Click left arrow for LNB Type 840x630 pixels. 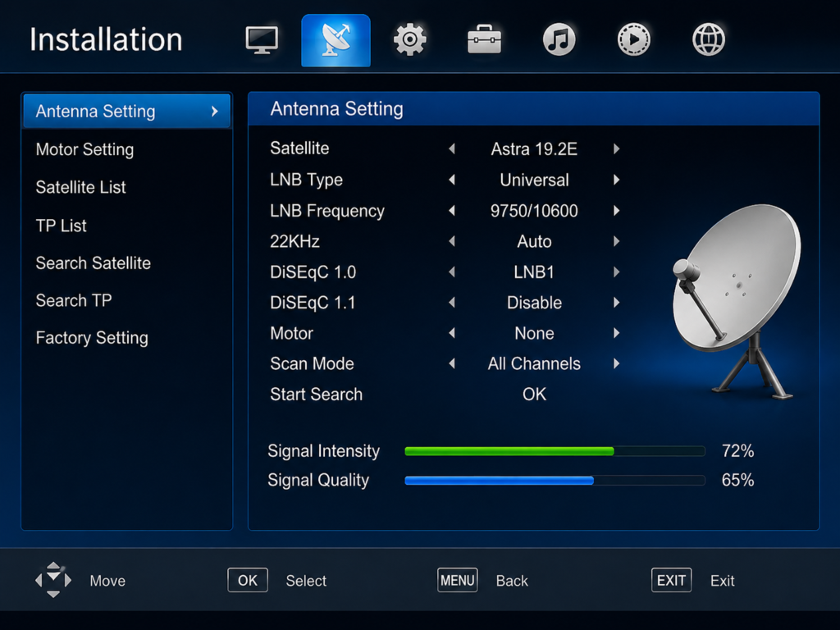452,180
